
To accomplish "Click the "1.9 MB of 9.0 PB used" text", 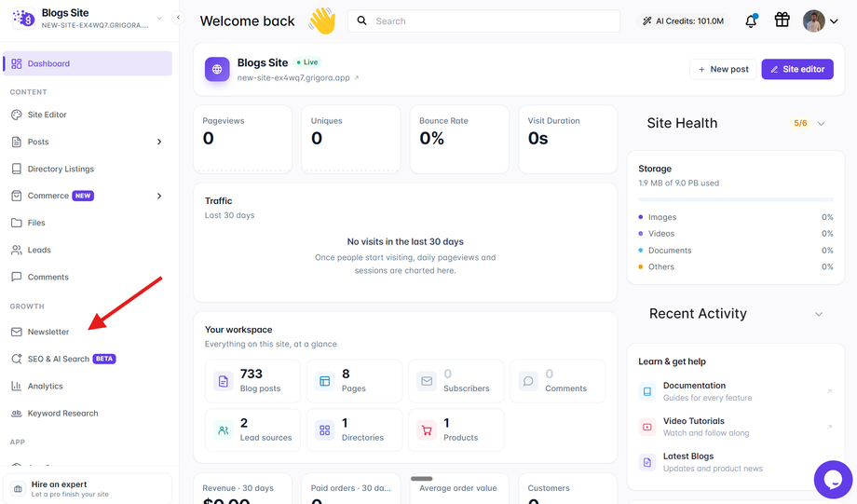I will point(678,184).
